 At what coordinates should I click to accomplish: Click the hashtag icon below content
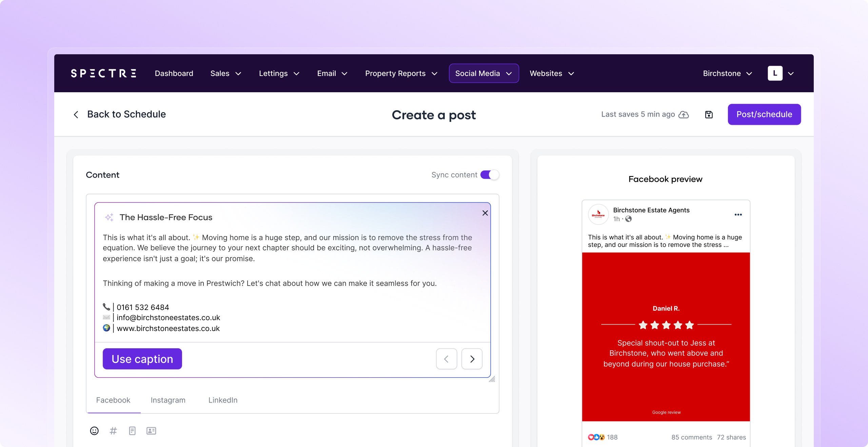pyautogui.click(x=113, y=431)
